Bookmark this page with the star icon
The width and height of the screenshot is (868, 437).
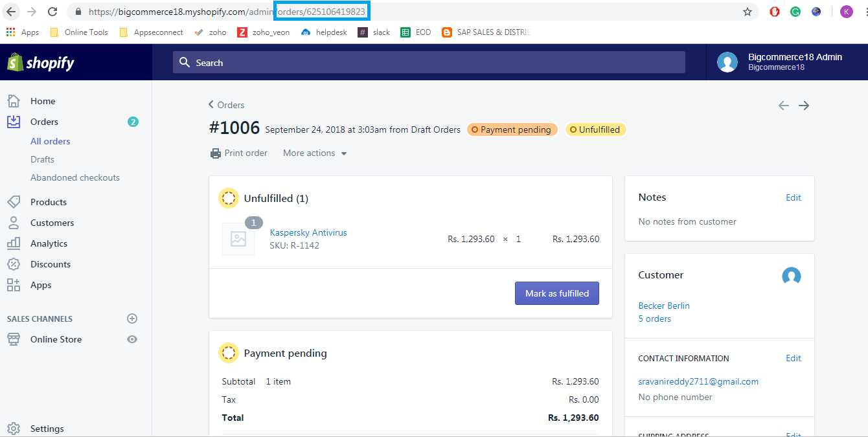(748, 12)
